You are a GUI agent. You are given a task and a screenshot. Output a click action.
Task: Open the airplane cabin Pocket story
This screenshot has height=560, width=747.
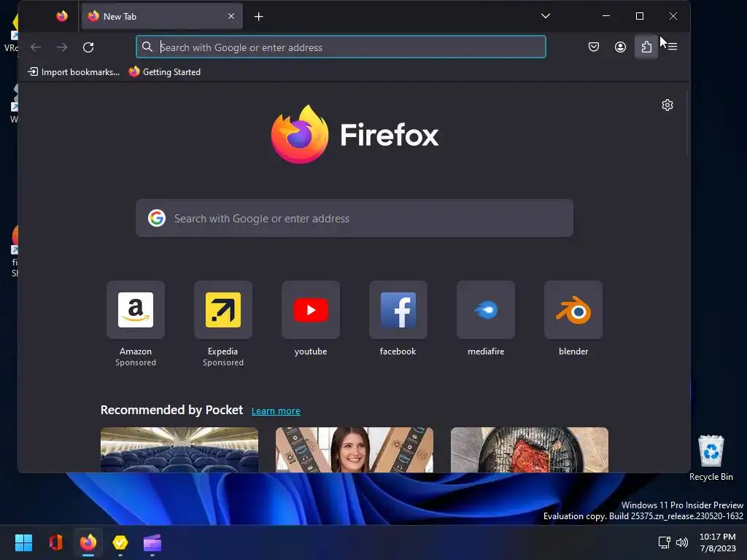point(179,450)
